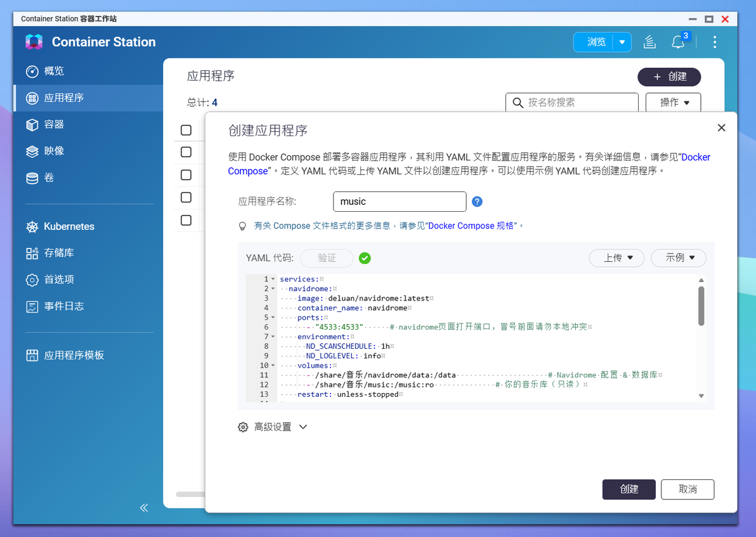Collapse the ports: fold arrow on line 5
Screen dimensions: 756x537
[273, 318]
